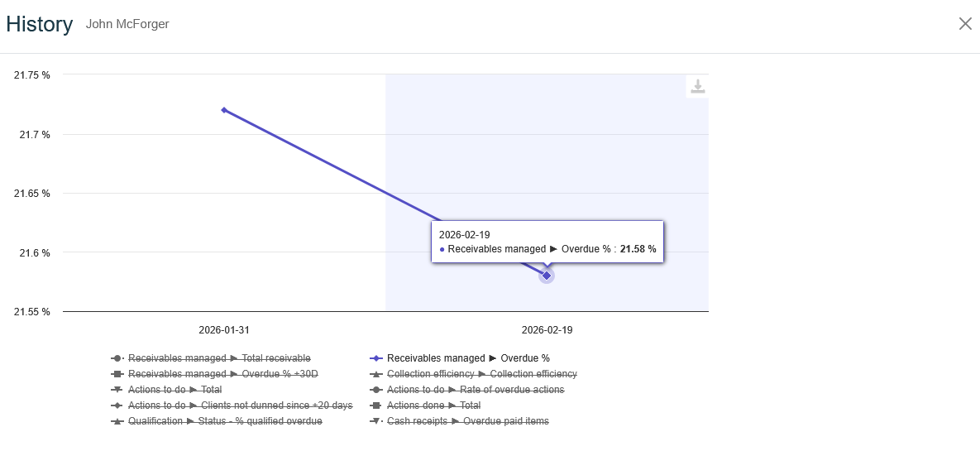Click the 2026-01-31 x-axis label
This screenshot has width=980, height=451.
pyautogui.click(x=224, y=329)
